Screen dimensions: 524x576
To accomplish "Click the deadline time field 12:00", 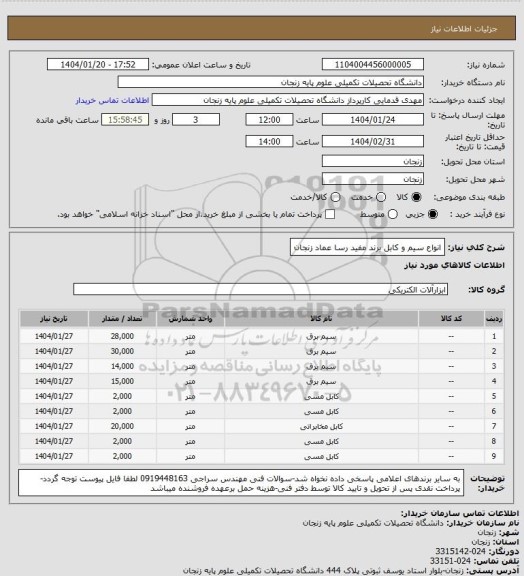I will [x=269, y=120].
